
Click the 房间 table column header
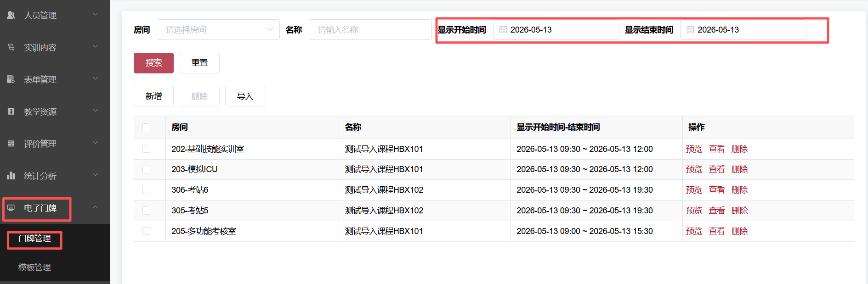point(252,128)
